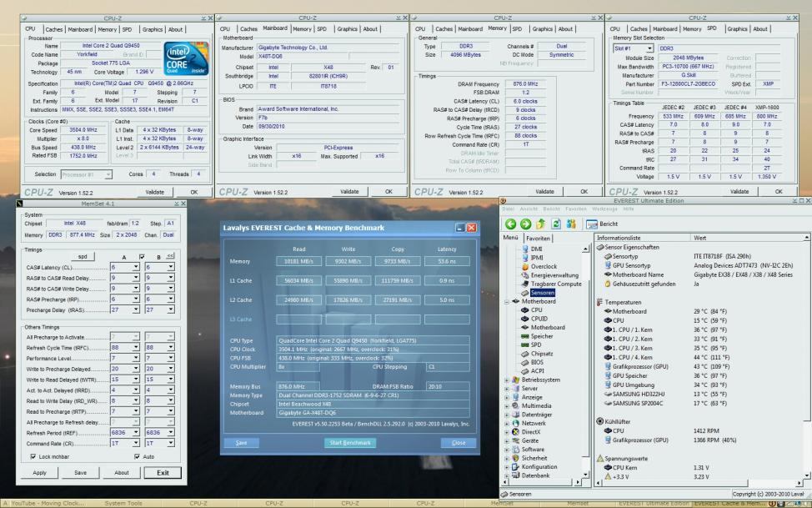Viewport: 812px width, 508px height.
Task: Select the Chipsatz entry in EVEREST tree
Action: [x=544, y=353]
